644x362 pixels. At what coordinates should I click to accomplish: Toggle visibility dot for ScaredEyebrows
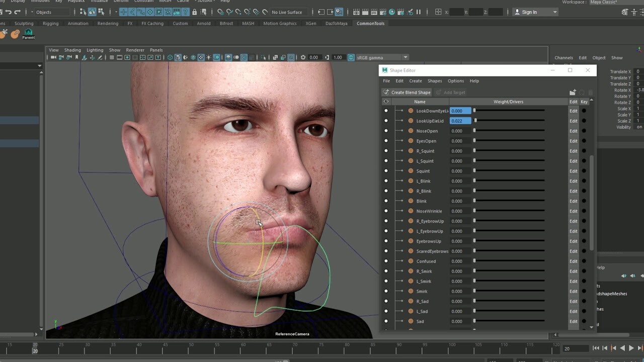386,251
